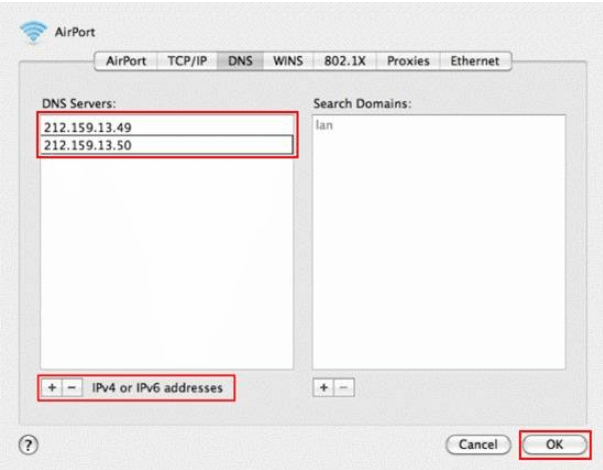Screen dimensions: 603x470
Task: Switch to the AirPort tab
Action: 126,61
